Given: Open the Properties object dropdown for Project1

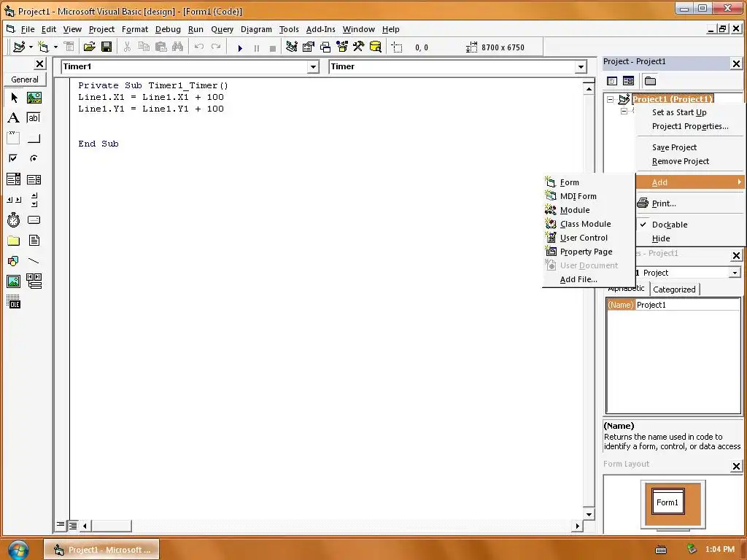Looking at the screenshot, I should pyautogui.click(x=735, y=273).
